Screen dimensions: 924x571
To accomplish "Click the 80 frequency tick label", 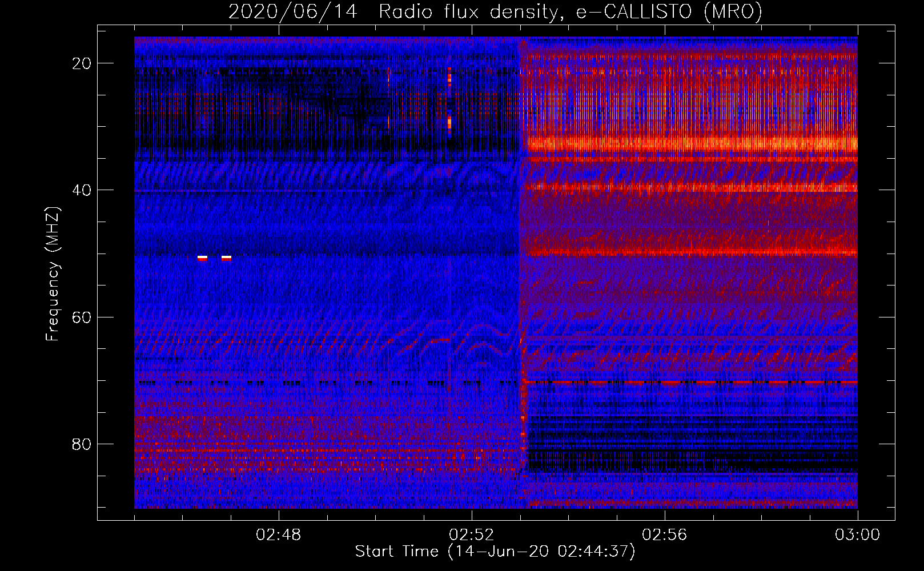I will point(82,444).
